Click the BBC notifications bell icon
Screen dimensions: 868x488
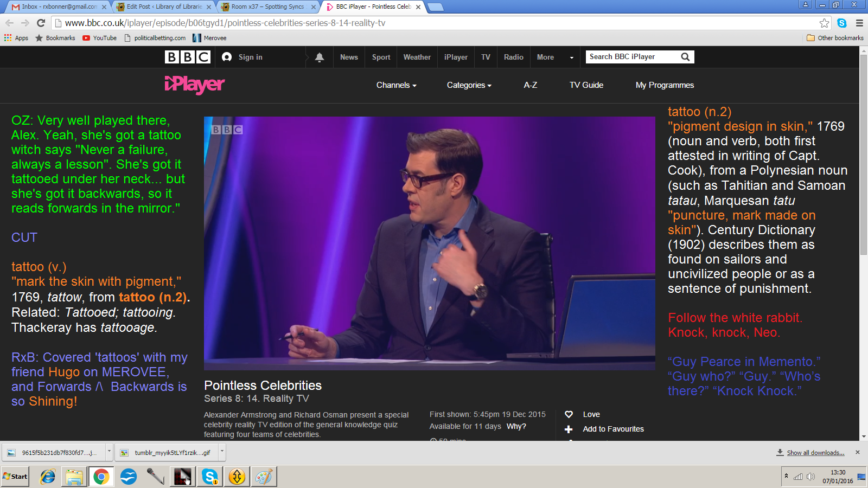(x=320, y=57)
